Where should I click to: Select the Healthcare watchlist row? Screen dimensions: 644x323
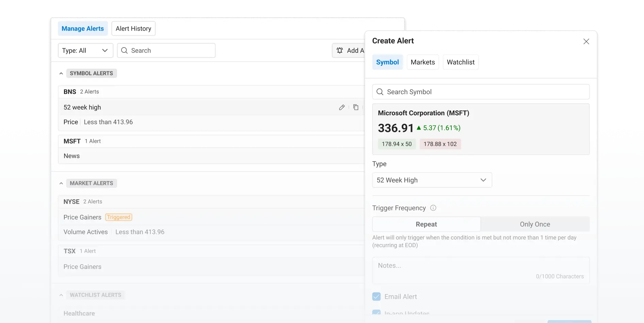pyautogui.click(x=211, y=313)
